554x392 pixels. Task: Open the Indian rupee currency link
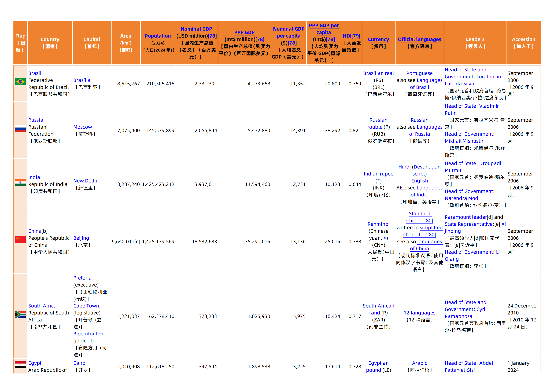pos(378,174)
